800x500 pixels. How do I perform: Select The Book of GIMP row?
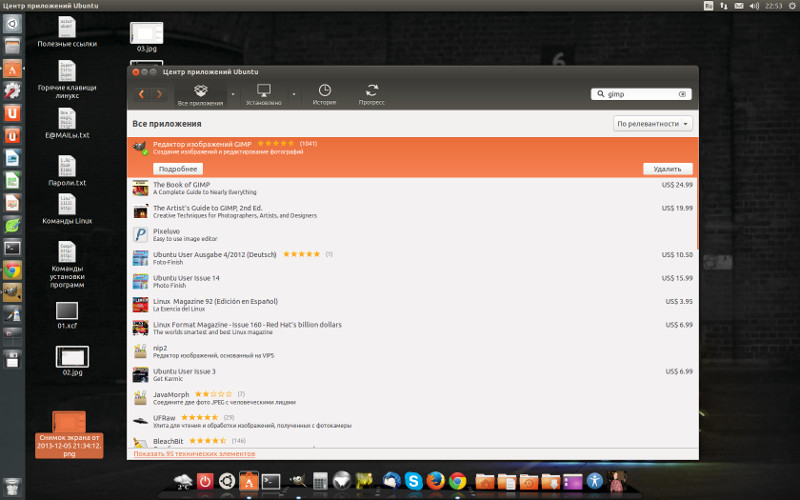412,188
